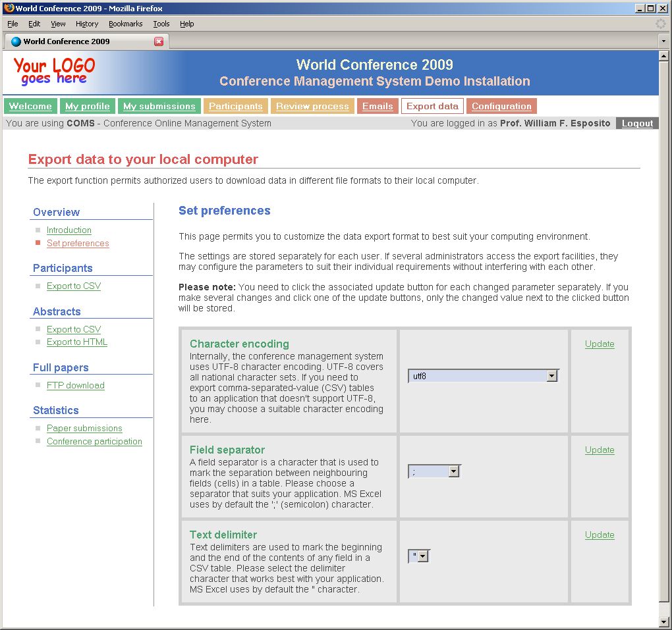Open the Bookmarks menu
This screenshot has height=630, width=672.
(126, 24)
